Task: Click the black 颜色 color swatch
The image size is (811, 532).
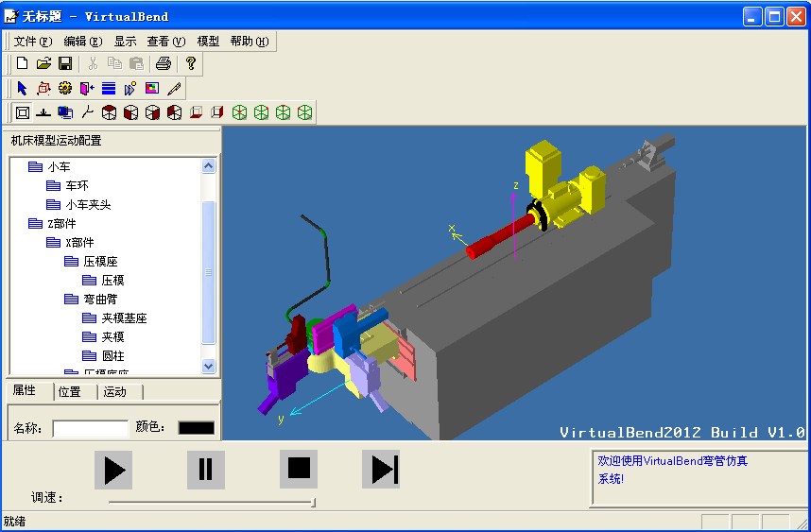Action: point(197,428)
